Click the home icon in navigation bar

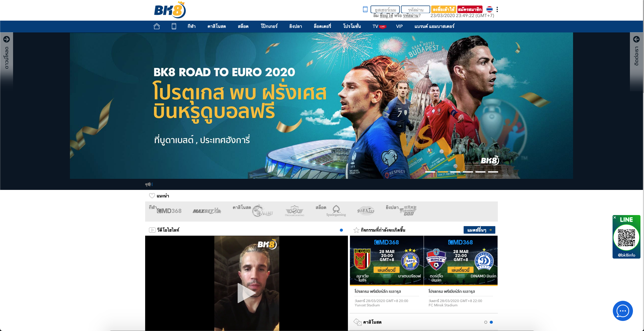(x=156, y=26)
